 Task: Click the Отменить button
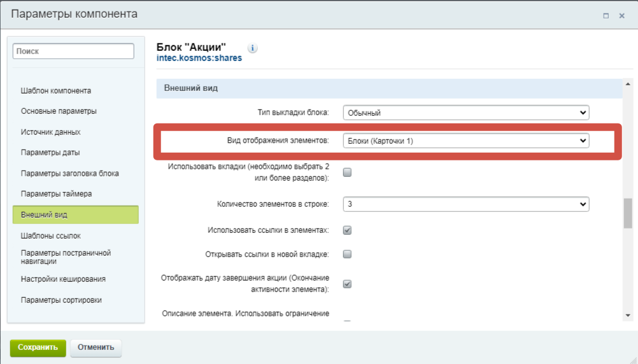click(x=96, y=347)
